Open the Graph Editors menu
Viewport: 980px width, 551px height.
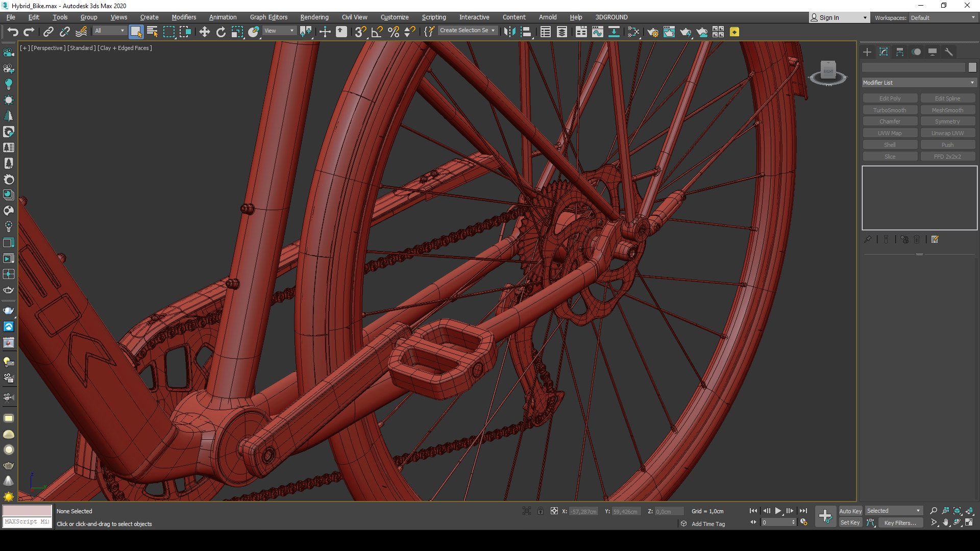268,17
